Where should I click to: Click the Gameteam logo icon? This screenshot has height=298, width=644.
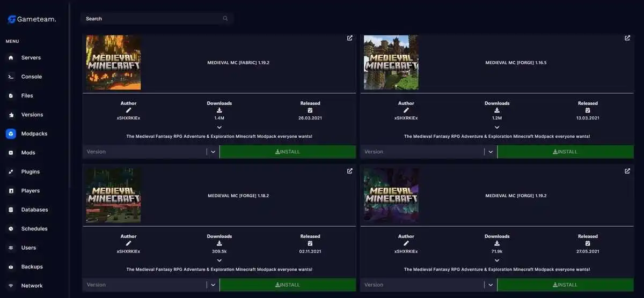(x=11, y=19)
